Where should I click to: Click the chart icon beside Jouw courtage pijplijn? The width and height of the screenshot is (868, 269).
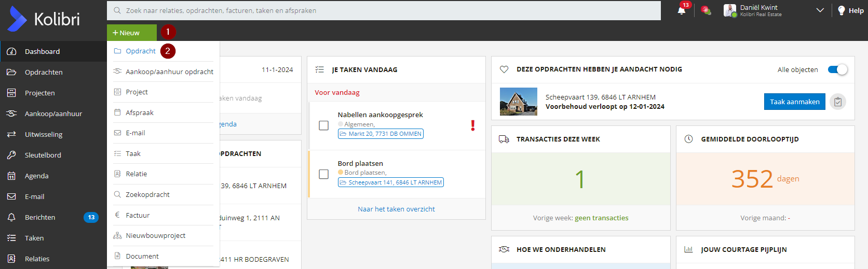(x=689, y=249)
